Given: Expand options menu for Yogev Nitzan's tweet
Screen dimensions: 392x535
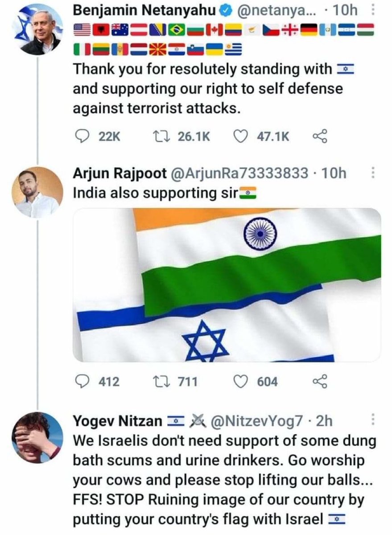Looking at the screenshot, I should tap(374, 420).
